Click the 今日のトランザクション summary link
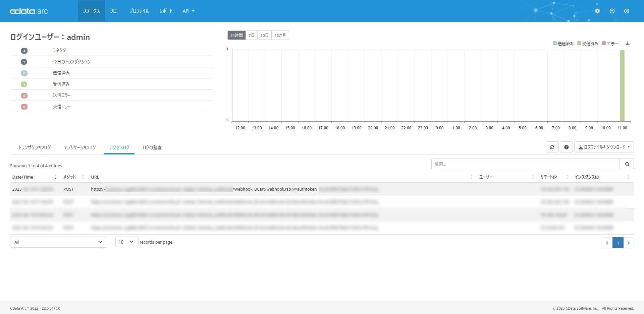 point(72,62)
